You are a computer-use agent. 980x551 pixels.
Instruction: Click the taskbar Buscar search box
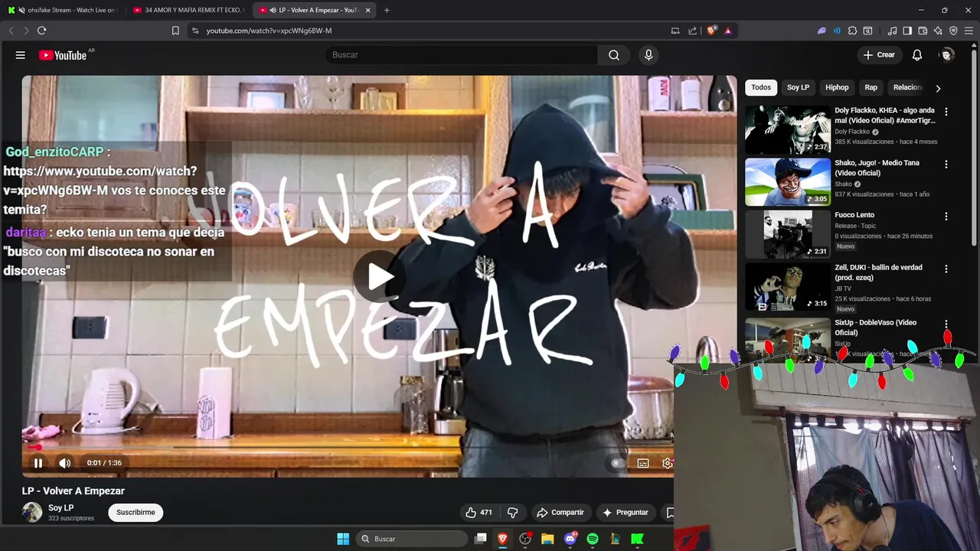[x=413, y=539]
